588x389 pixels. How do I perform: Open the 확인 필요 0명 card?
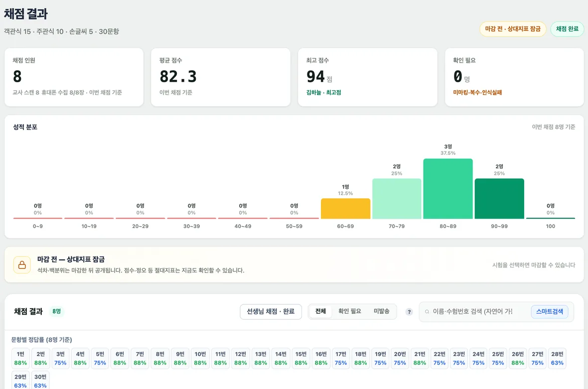(x=514, y=77)
